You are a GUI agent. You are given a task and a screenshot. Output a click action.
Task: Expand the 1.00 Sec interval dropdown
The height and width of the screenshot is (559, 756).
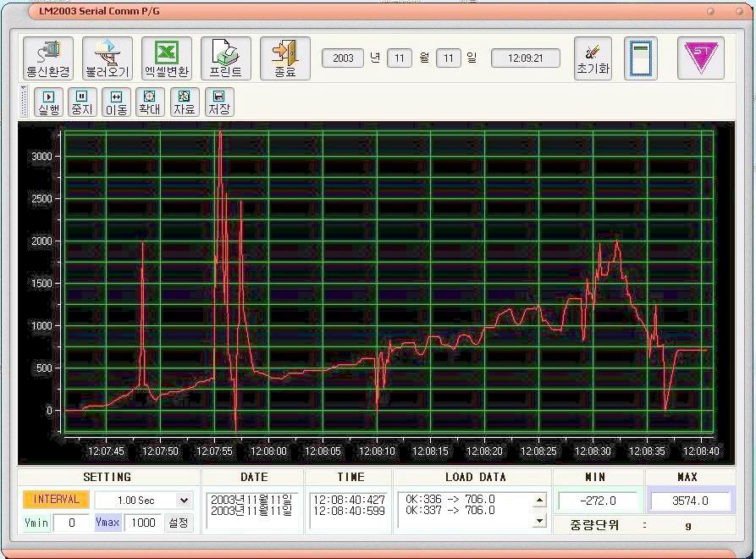(x=184, y=501)
